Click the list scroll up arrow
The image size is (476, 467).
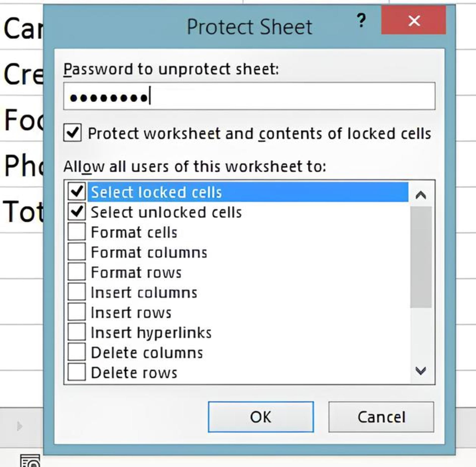point(421,195)
